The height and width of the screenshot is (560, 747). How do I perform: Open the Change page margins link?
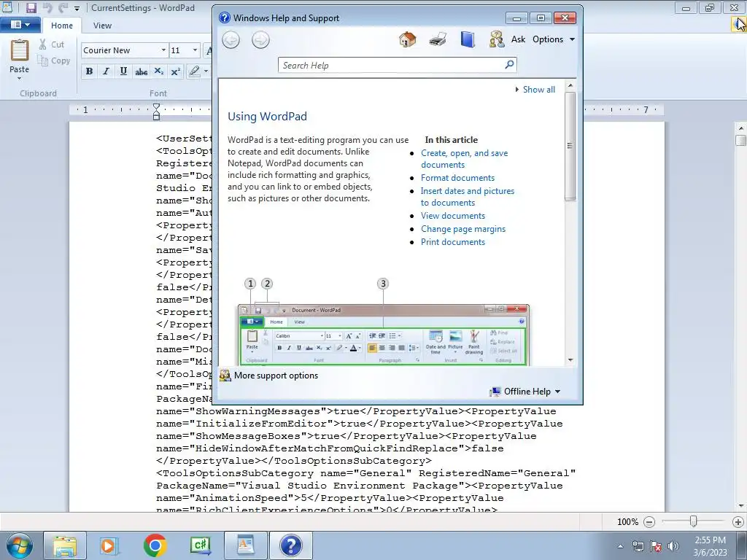point(463,229)
